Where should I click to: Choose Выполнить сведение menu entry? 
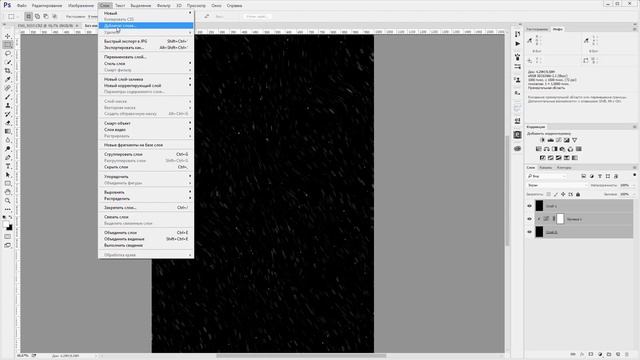click(x=146, y=245)
